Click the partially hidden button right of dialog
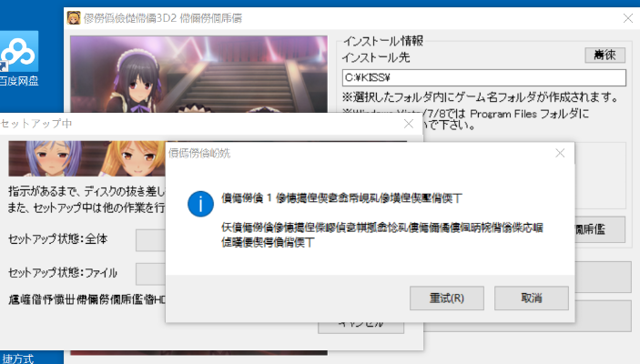The width and height of the screenshot is (640, 364). [x=600, y=229]
